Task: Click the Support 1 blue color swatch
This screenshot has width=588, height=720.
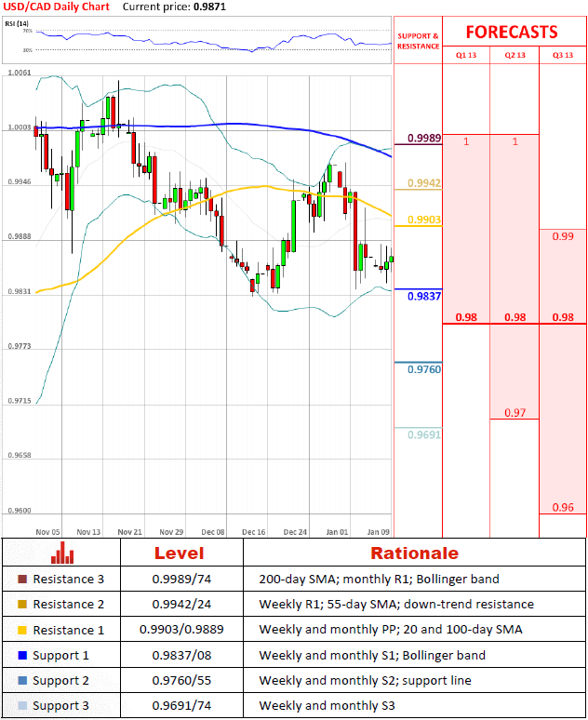Action: click(x=22, y=655)
